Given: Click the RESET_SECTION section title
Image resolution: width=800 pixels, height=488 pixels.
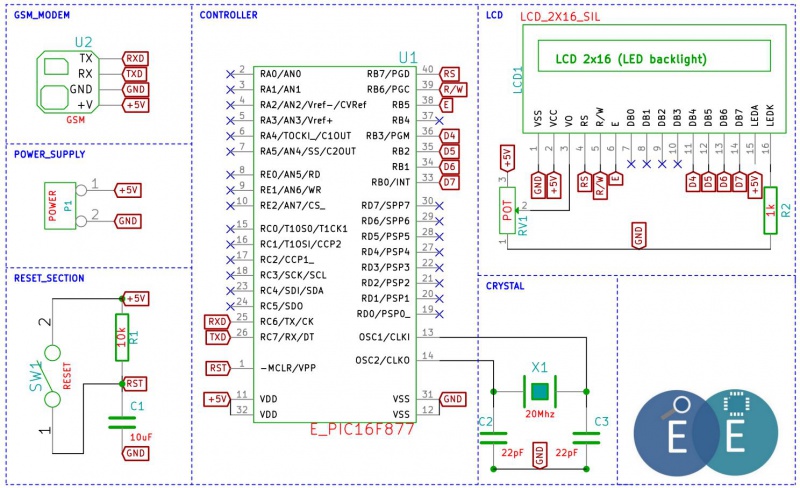Looking at the screenshot, I should pos(49,278).
